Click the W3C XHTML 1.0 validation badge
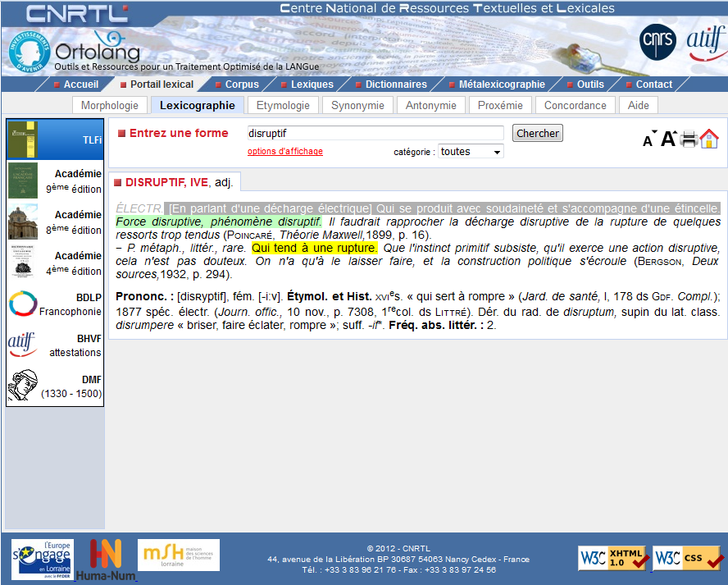Screen dimensions: 728x585 tap(613, 558)
